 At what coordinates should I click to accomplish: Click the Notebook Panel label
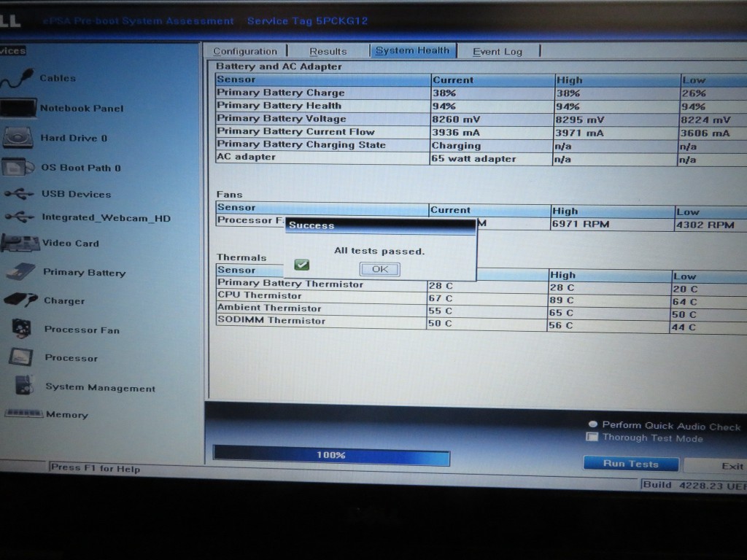pos(82,109)
